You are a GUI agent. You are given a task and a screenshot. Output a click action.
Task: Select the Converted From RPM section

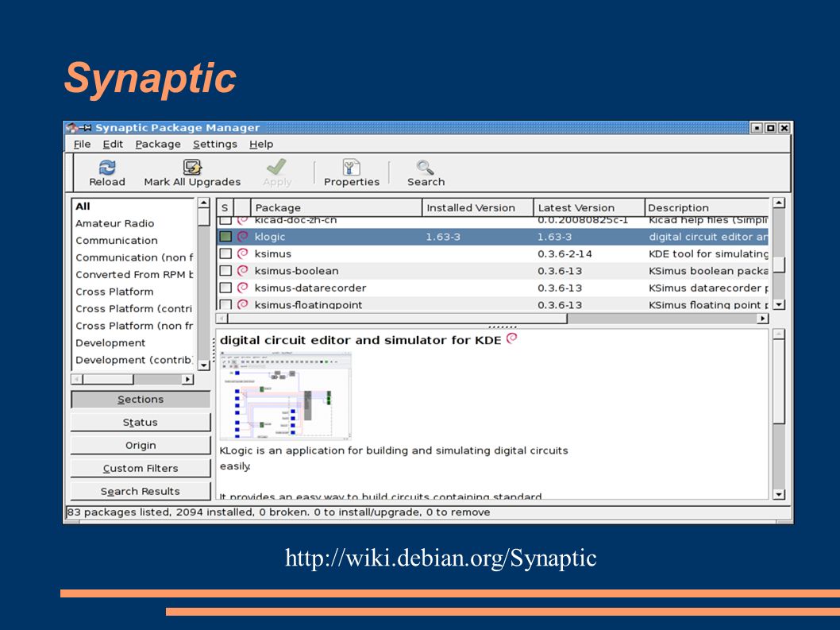click(x=133, y=275)
